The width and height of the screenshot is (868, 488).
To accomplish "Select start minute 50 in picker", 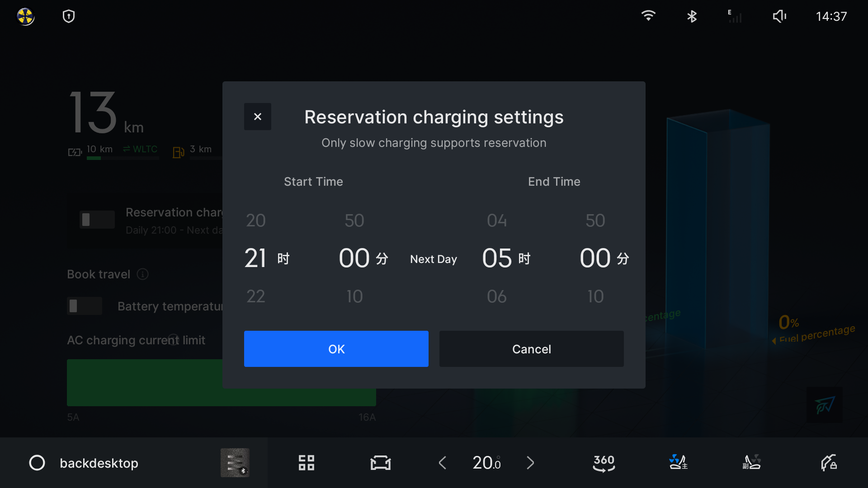I will pyautogui.click(x=354, y=221).
